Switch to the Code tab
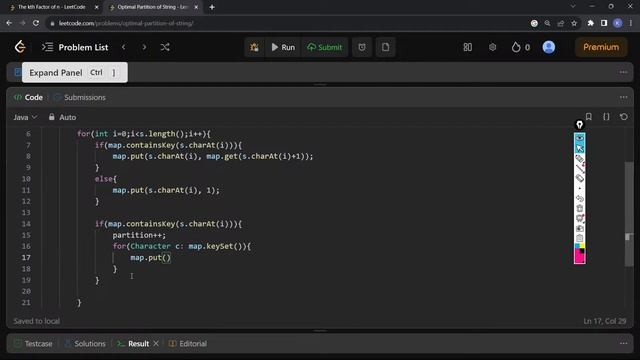 (28, 98)
